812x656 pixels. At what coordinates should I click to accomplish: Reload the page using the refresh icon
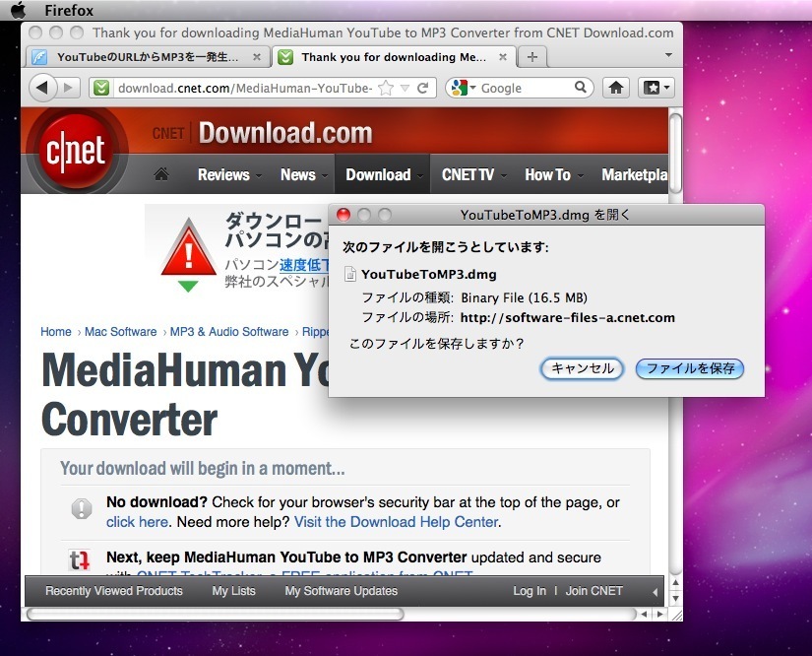pyautogui.click(x=423, y=89)
